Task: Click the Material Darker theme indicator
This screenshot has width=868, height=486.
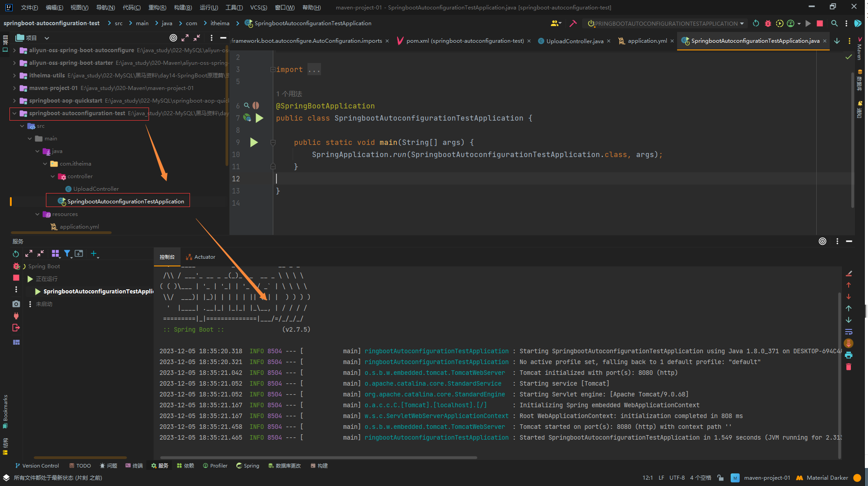Action: tap(823, 478)
